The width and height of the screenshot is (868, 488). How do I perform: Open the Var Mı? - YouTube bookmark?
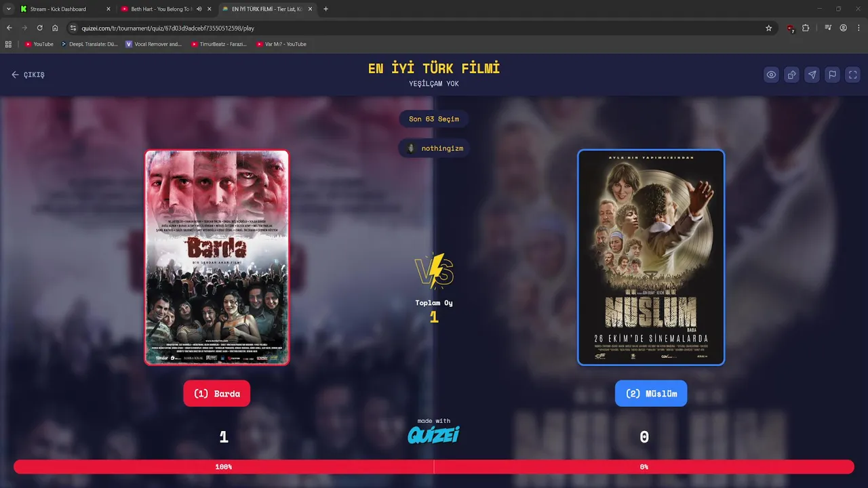pos(281,44)
